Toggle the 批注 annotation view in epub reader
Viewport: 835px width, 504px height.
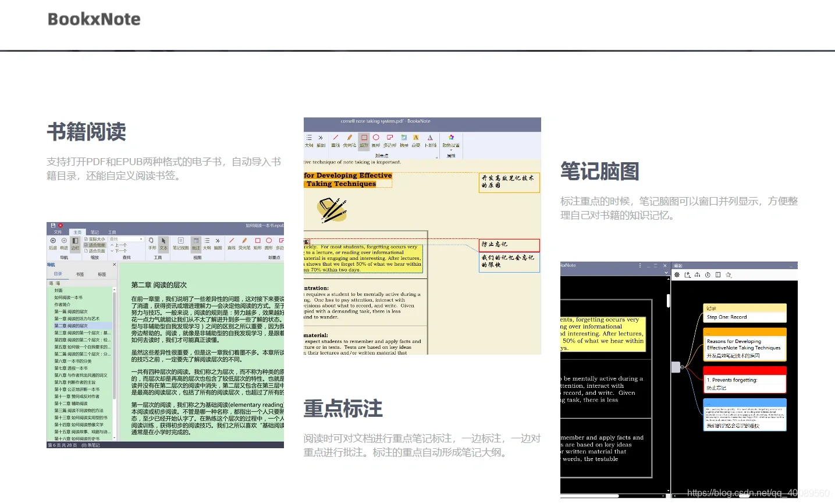pos(196,244)
